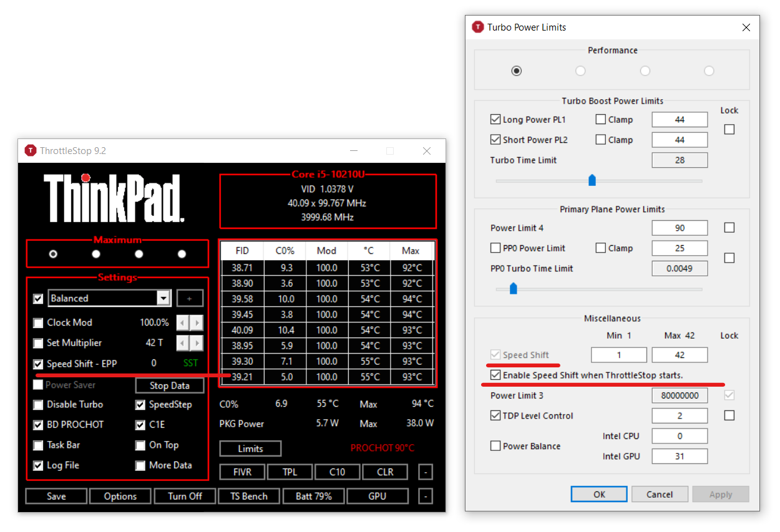Select the fourth profile radio in ThrottleStop
This screenshot has width=780, height=532.
(x=182, y=254)
